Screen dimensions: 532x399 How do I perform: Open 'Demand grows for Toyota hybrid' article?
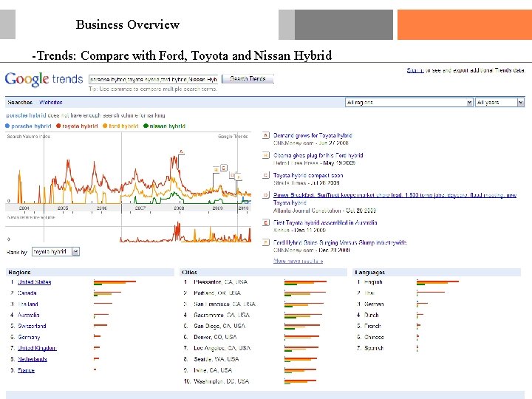pos(313,135)
